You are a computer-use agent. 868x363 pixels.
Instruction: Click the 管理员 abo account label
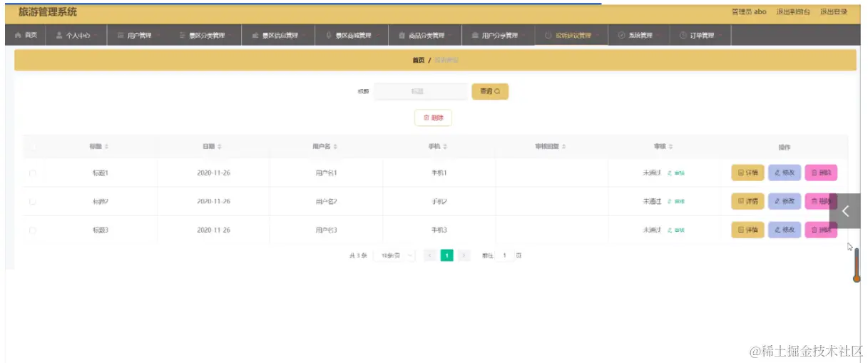pos(749,12)
